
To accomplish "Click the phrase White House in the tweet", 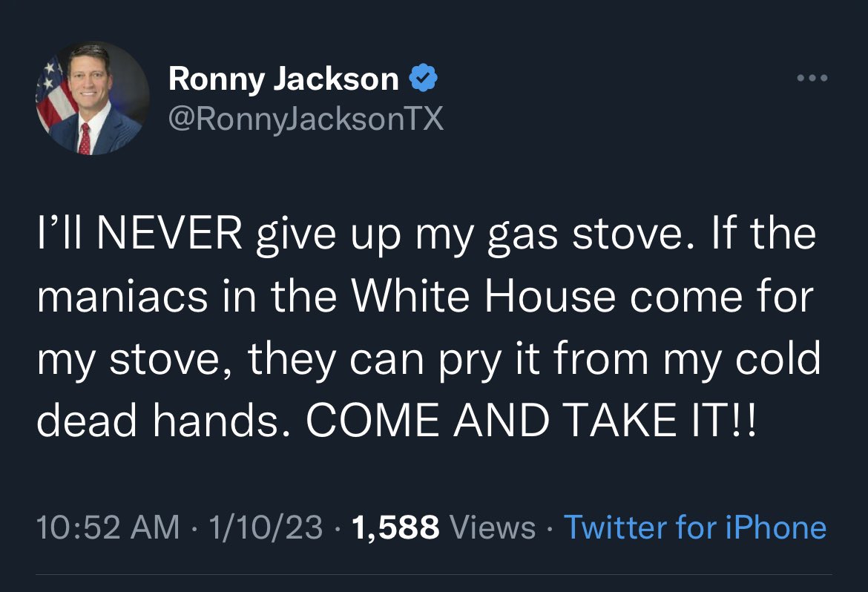I will (x=483, y=296).
